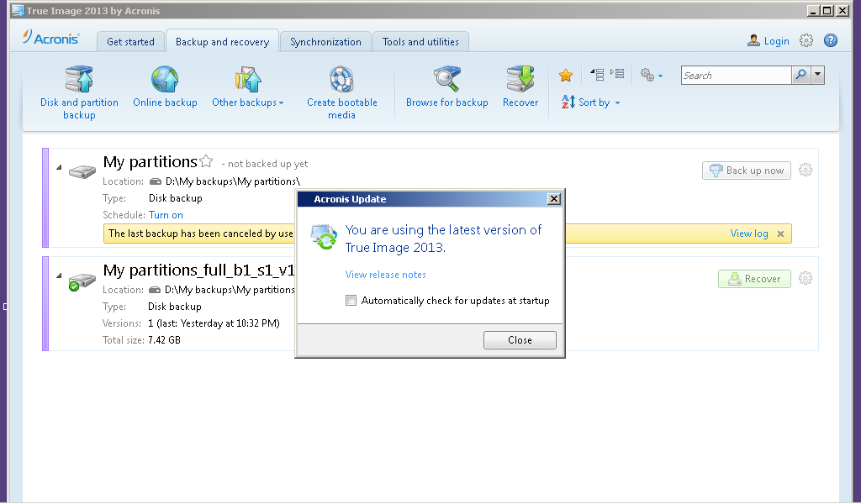The width and height of the screenshot is (861, 504).
Task: Collapse the My partitions_full_b1_s1_v1 backup box
Action: pos(59,276)
